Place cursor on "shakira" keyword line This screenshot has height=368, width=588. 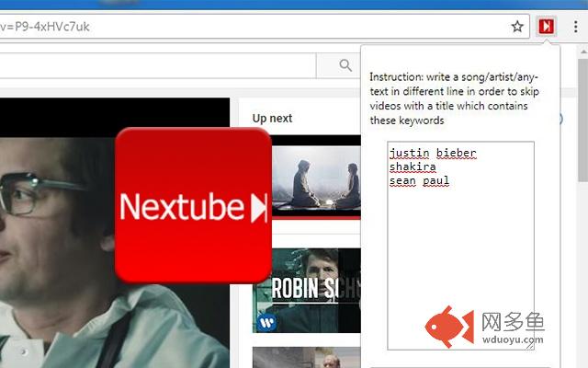[x=413, y=167]
